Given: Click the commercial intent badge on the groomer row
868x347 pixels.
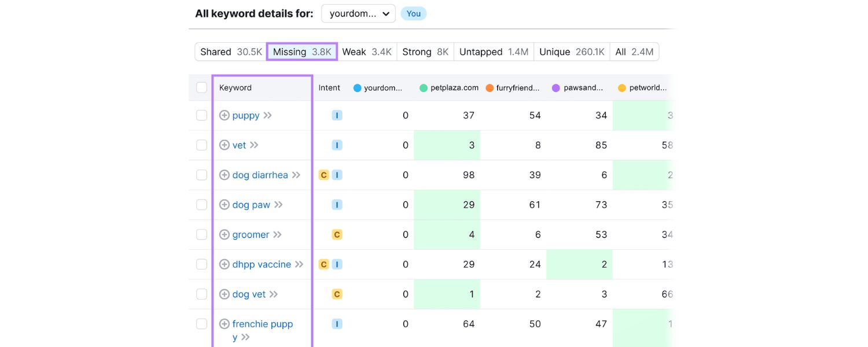Looking at the screenshot, I should pyautogui.click(x=337, y=234).
